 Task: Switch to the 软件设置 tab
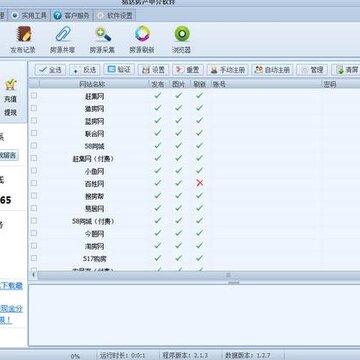115,15
